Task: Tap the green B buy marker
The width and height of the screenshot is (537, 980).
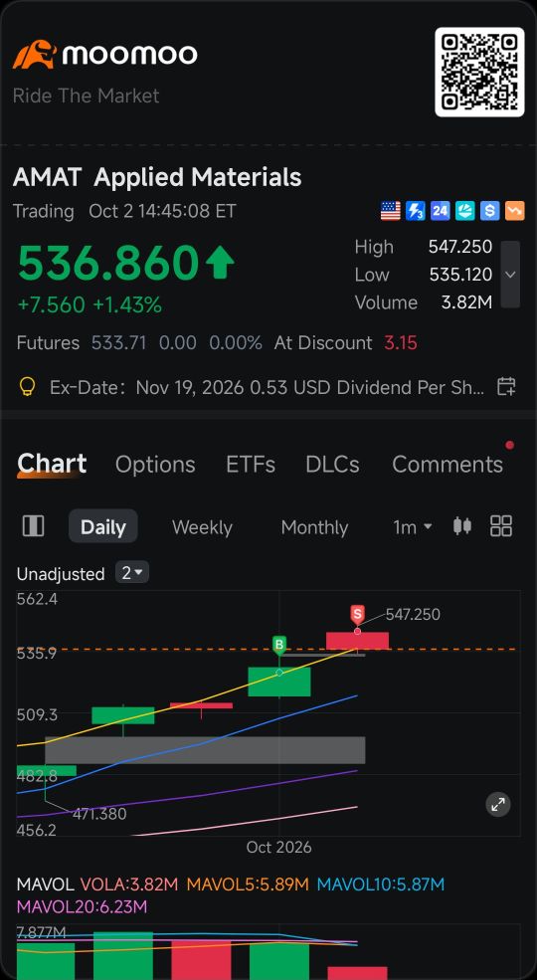Action: coord(279,645)
